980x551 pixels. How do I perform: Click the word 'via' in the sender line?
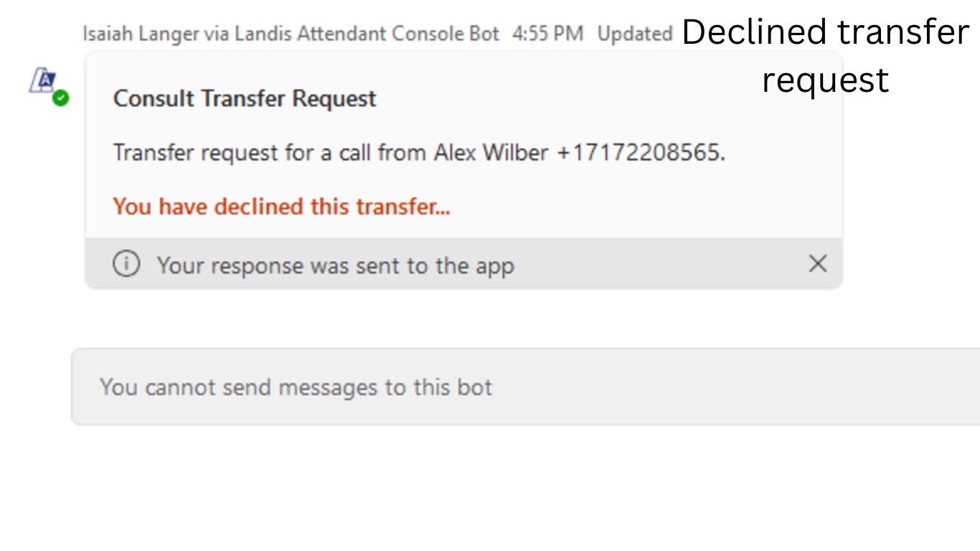(204, 34)
